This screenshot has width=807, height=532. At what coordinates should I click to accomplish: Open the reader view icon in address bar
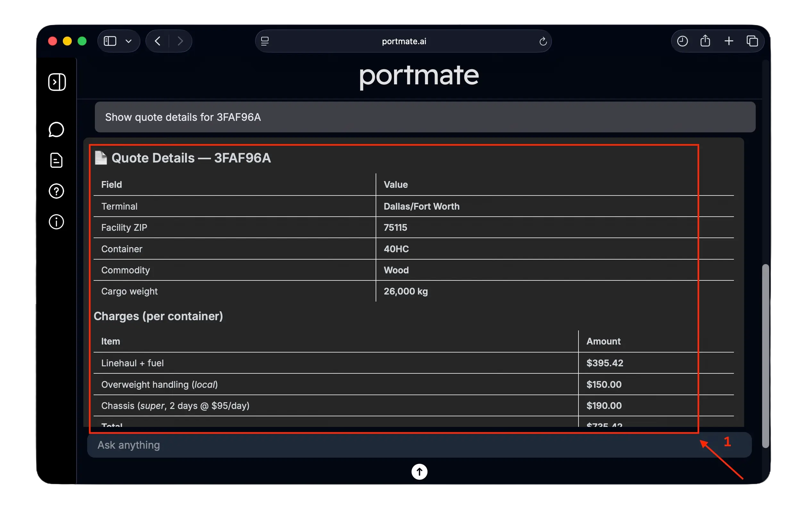pyautogui.click(x=265, y=41)
